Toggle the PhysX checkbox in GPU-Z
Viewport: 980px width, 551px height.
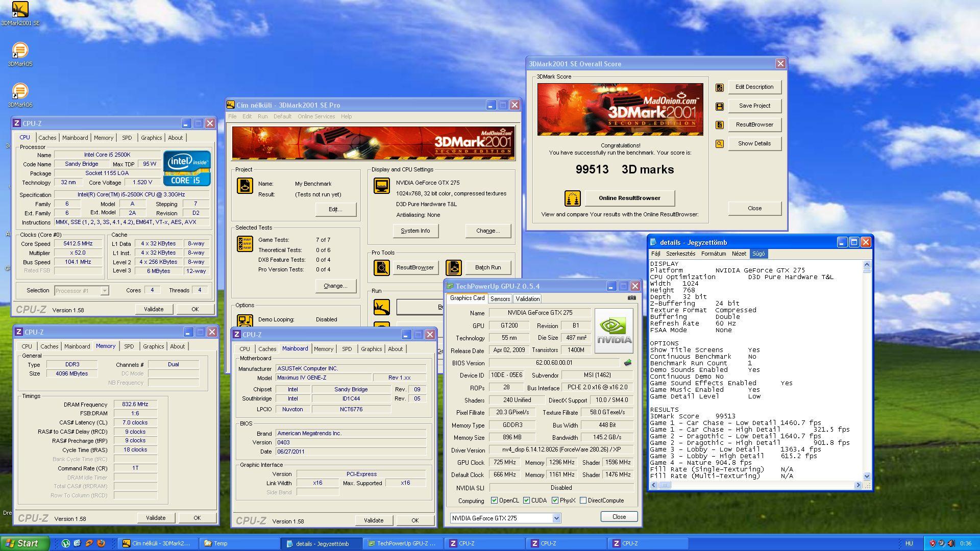pyautogui.click(x=555, y=500)
